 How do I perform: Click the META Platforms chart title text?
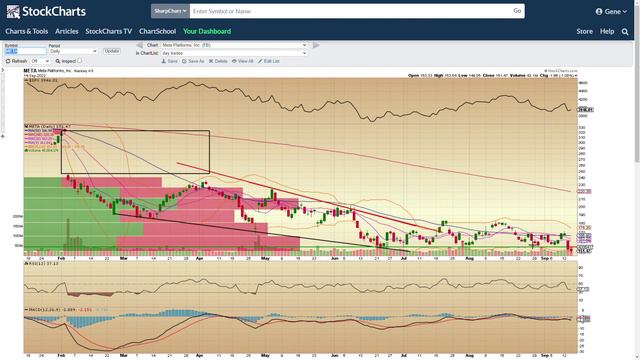[58, 71]
